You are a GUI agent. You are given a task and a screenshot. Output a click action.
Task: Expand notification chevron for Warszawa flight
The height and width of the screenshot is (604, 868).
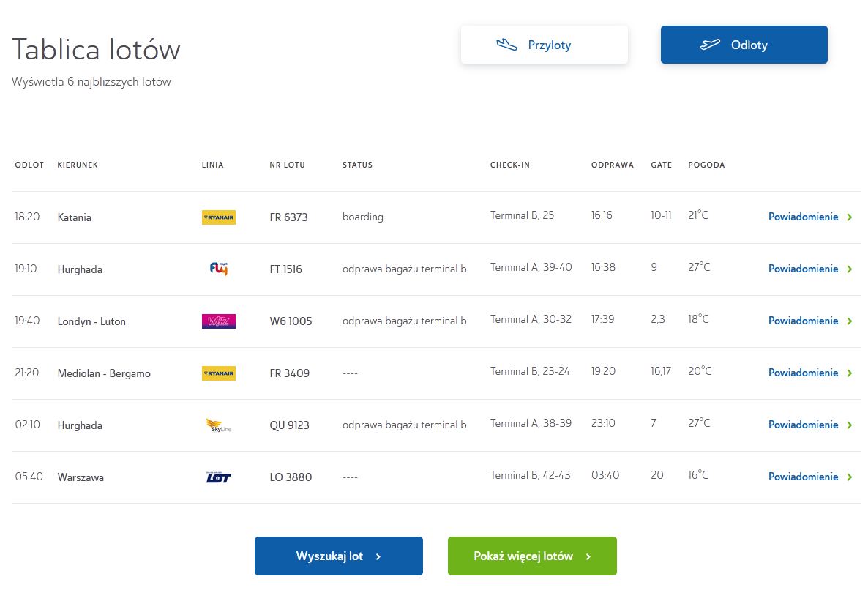point(850,477)
